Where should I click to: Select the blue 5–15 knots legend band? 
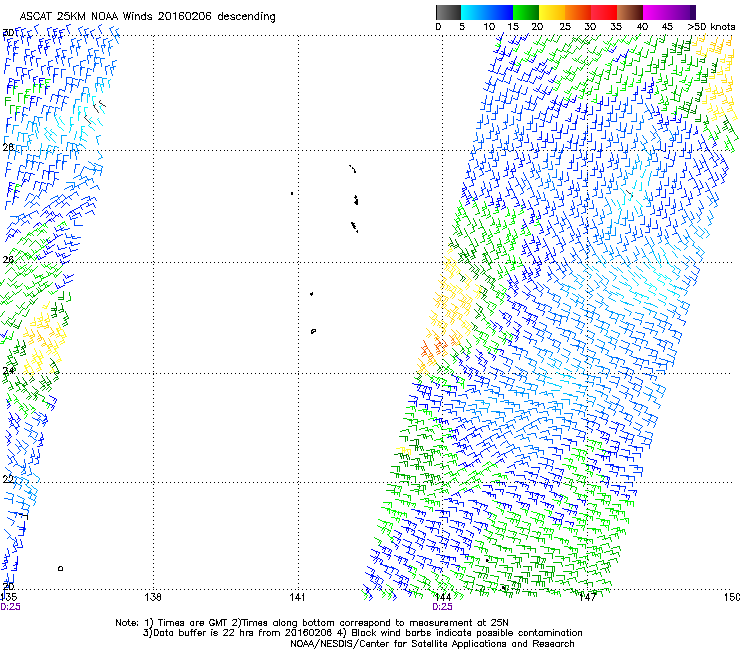click(487, 12)
